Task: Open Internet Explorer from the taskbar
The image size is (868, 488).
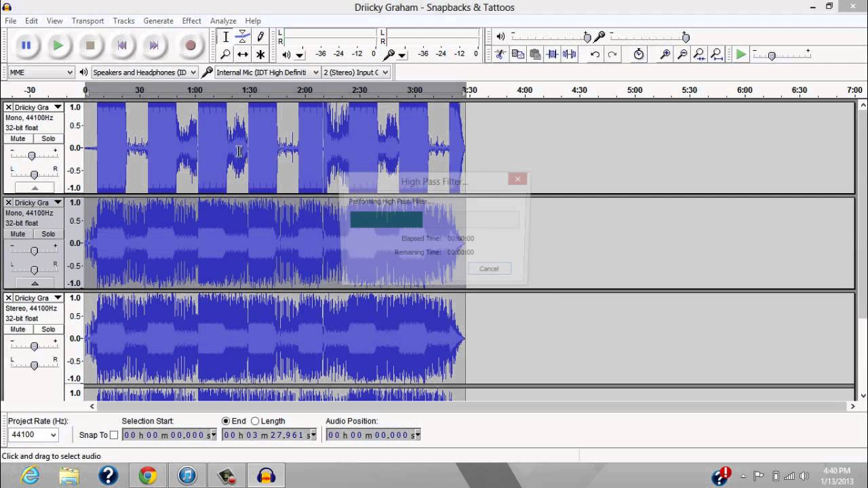Action: point(30,476)
